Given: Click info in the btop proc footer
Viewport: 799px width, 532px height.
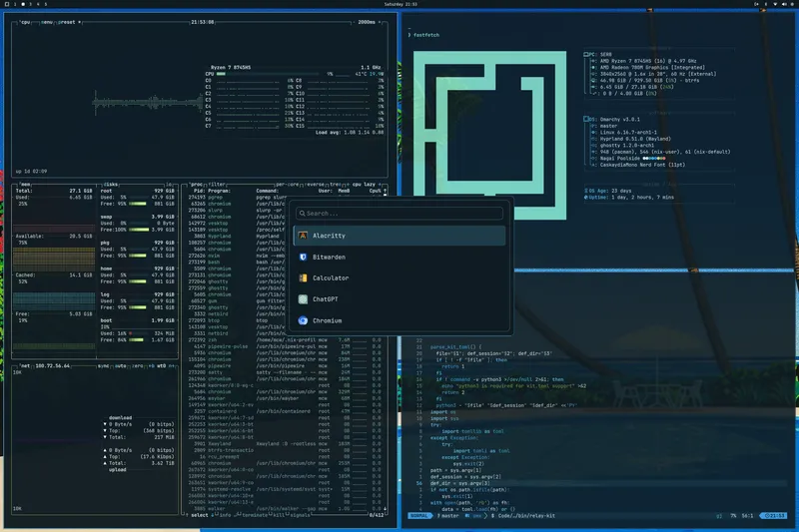Looking at the screenshot, I should coord(225,515).
